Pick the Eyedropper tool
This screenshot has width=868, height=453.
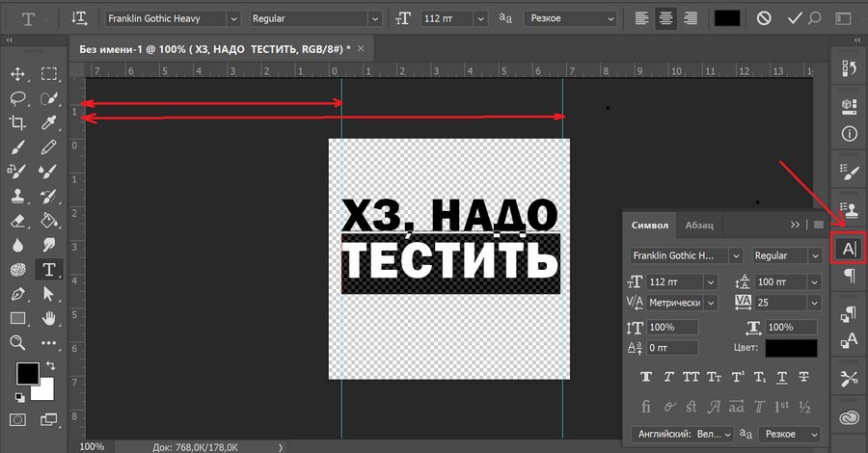[48, 122]
